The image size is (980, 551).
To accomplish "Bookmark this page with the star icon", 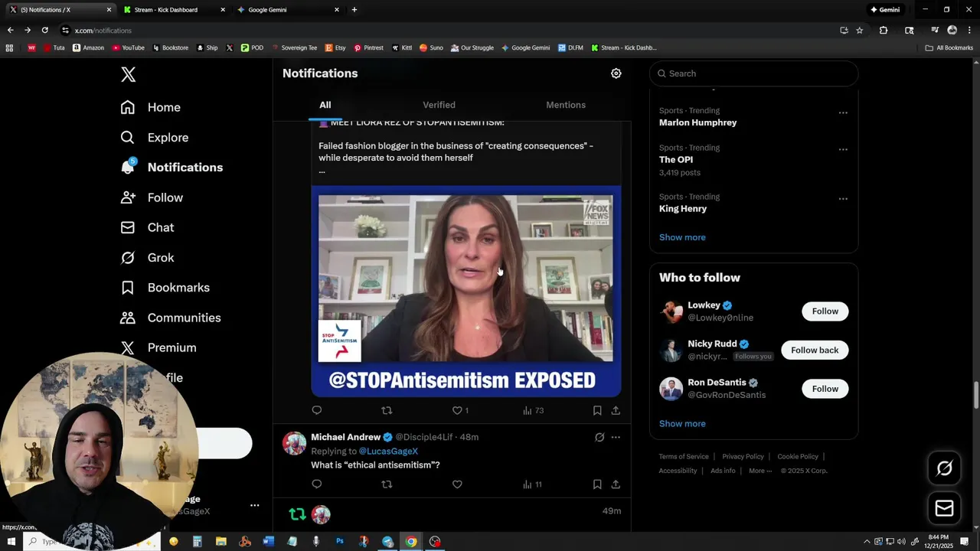I will [860, 31].
